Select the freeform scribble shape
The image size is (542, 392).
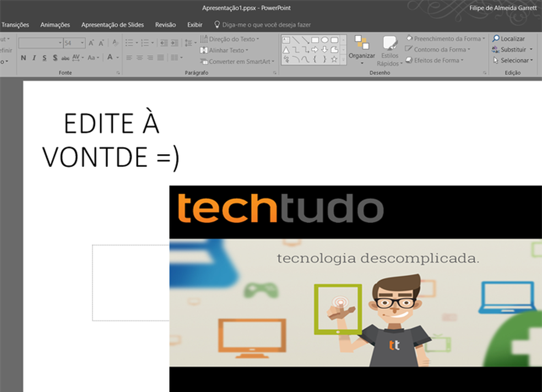point(286,59)
